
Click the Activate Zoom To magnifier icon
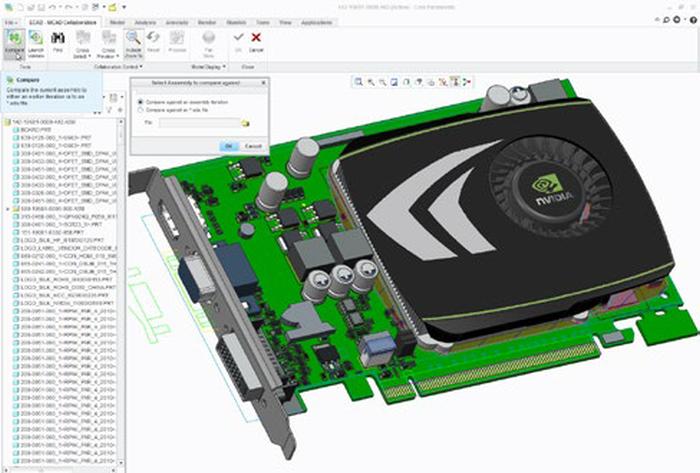click(x=131, y=40)
